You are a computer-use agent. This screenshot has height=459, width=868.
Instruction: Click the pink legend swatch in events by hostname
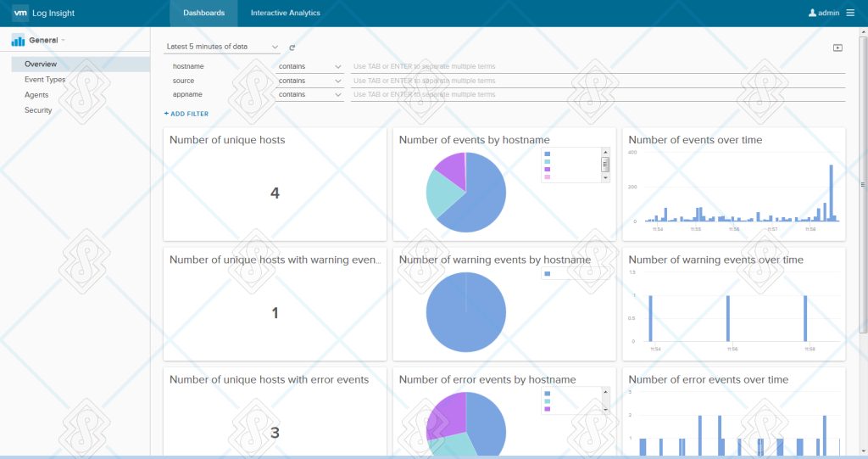coord(548,177)
